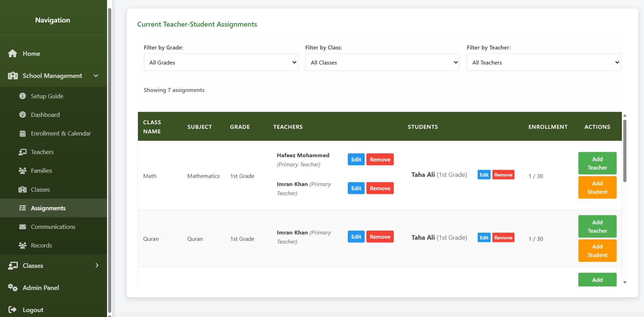The width and height of the screenshot is (644, 317).
Task: Click the Logout icon at the bottom
Action: point(13,309)
